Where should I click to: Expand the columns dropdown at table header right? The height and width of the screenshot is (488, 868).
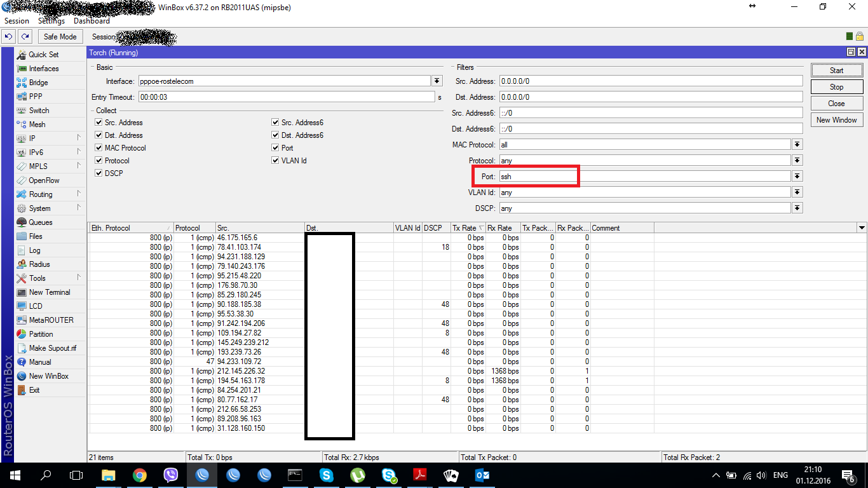click(862, 228)
